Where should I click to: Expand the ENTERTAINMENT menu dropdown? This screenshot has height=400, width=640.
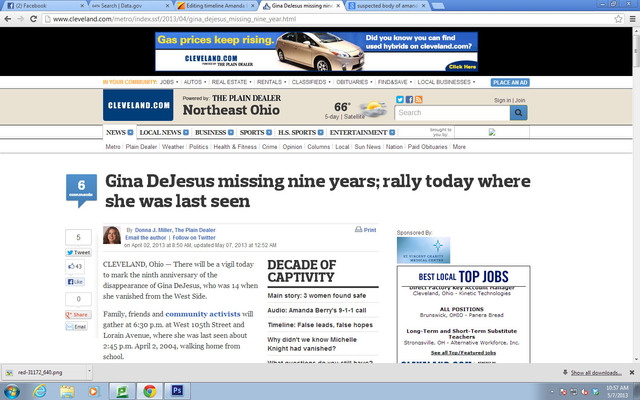[x=392, y=132]
